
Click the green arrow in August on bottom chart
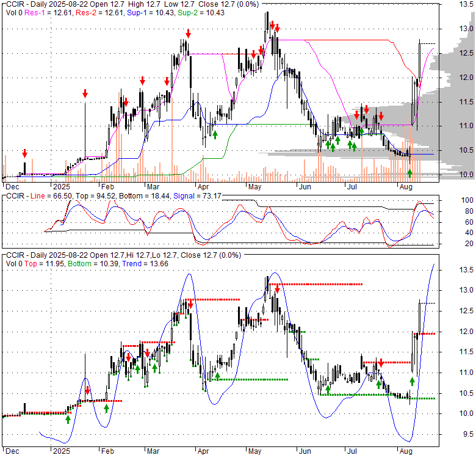point(412,382)
